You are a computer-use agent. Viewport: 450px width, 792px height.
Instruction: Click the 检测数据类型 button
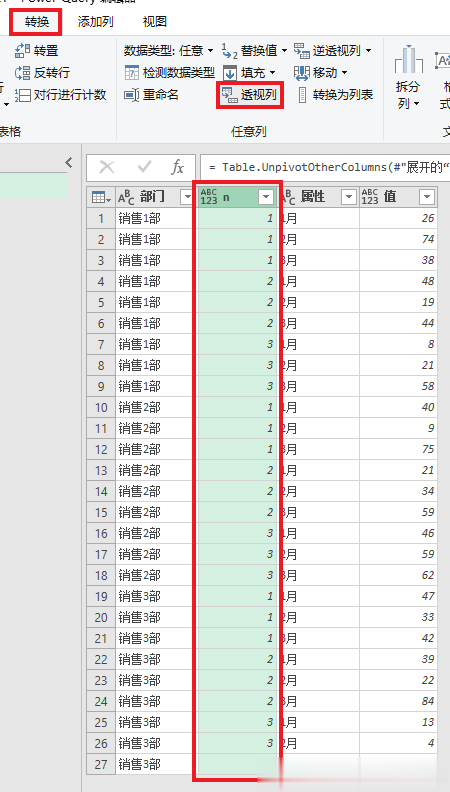coord(169,73)
